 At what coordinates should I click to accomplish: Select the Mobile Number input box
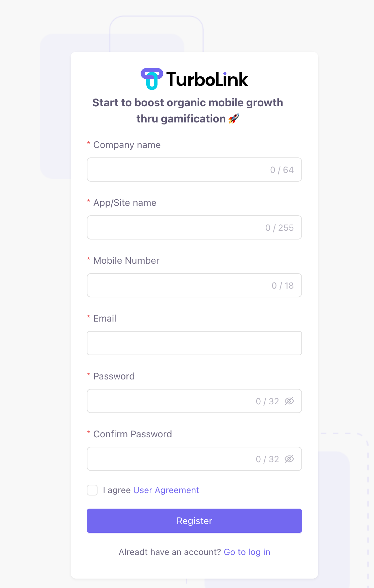(x=178, y=285)
